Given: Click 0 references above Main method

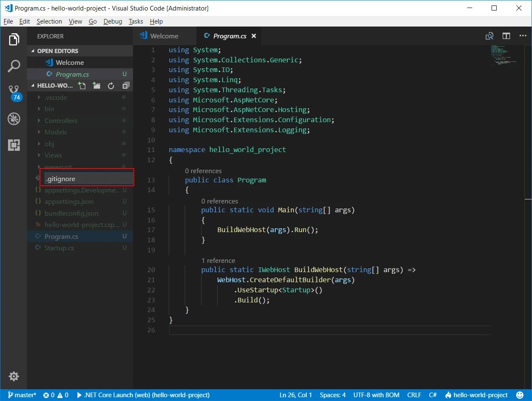Looking at the screenshot, I should click(220, 201).
